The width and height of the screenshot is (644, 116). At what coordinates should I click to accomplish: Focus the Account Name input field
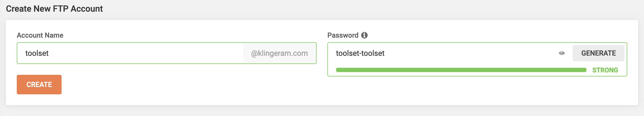tap(130, 53)
